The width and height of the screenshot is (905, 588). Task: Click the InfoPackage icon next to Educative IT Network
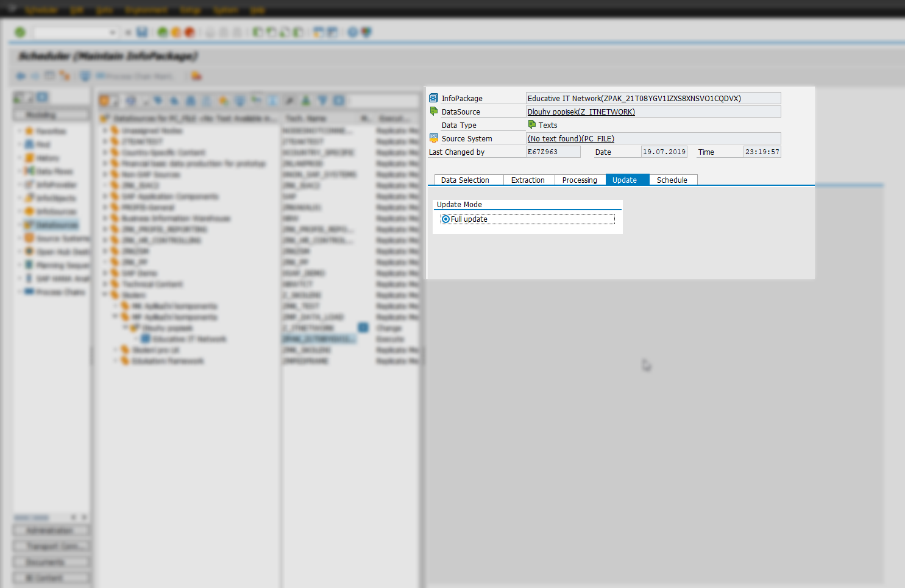pyautogui.click(x=433, y=97)
